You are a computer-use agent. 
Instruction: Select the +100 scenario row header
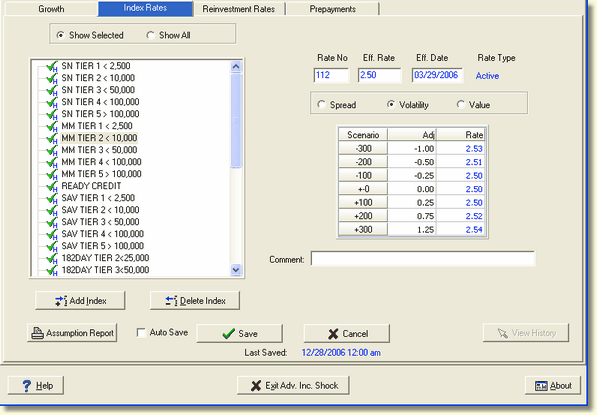(363, 203)
